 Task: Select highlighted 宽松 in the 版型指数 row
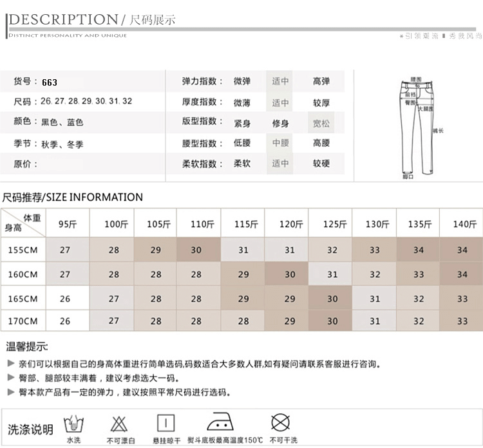click(321, 123)
